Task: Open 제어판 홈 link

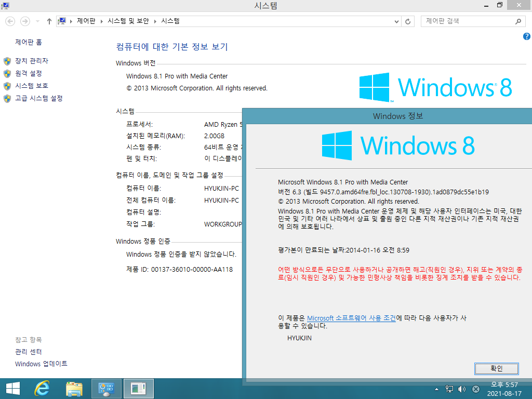Action: click(x=29, y=42)
